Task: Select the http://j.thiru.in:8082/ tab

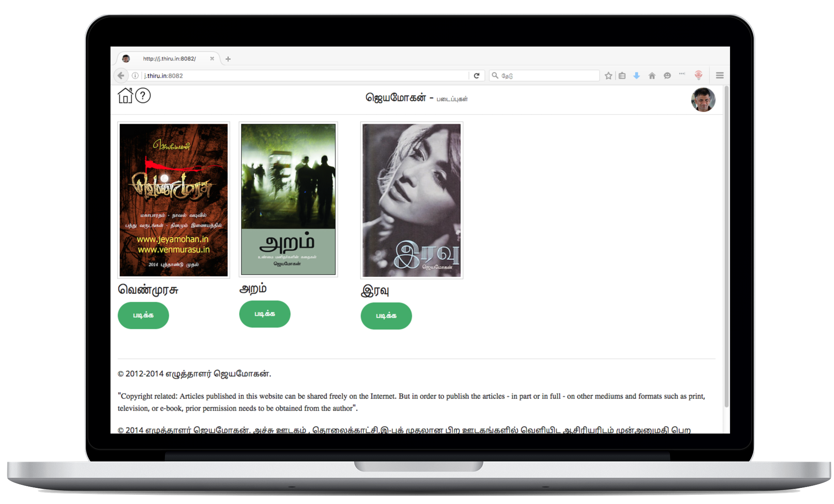Action: pyautogui.click(x=168, y=59)
